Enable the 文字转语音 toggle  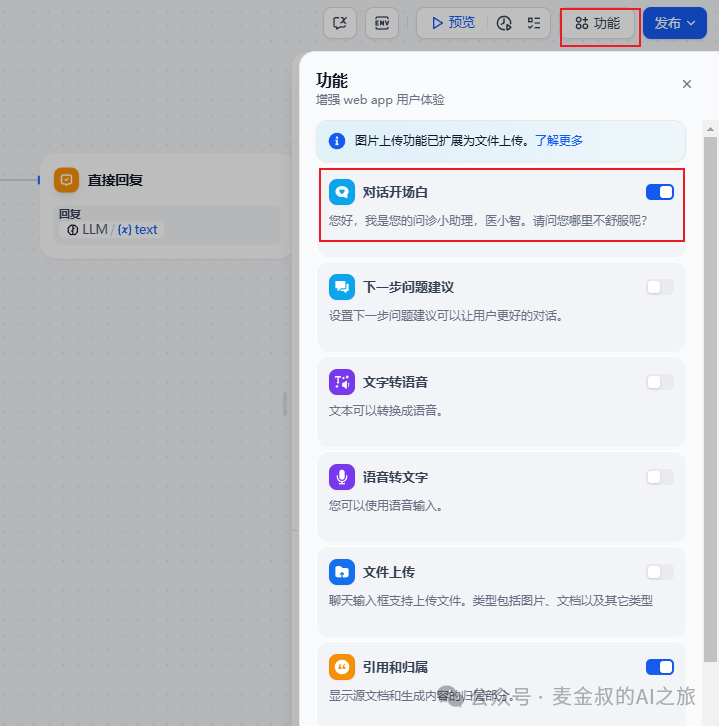coord(660,382)
